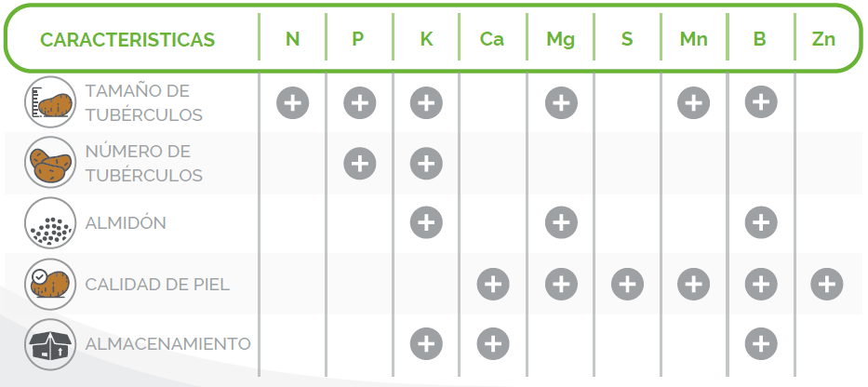Click the skin quality potato icon

click(50, 284)
